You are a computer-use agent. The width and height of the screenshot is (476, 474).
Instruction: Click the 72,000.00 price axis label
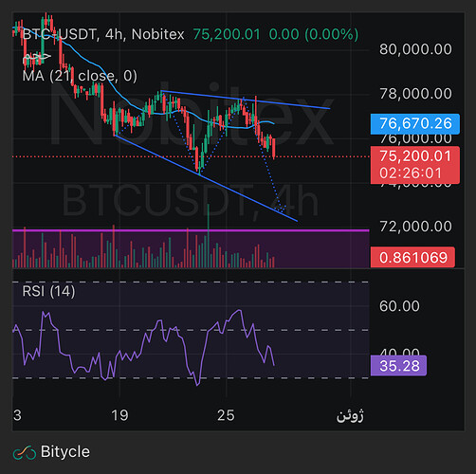(415, 227)
